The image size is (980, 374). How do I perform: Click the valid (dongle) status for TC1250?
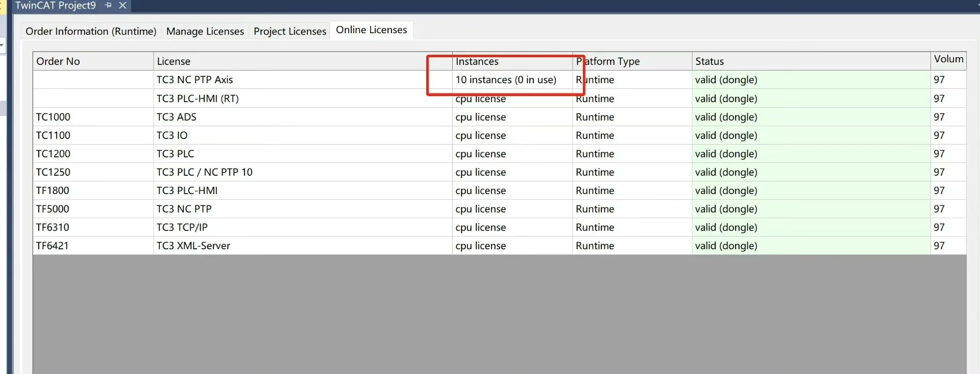[x=812, y=172]
